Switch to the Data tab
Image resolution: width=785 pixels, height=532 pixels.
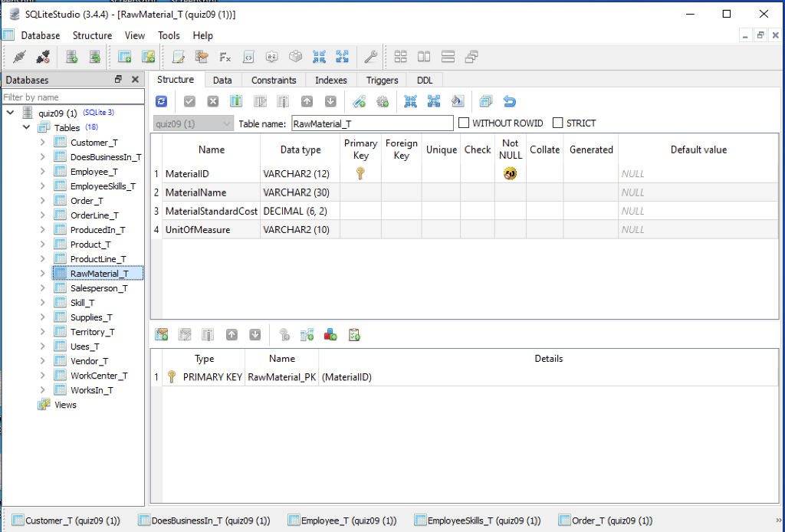(222, 80)
